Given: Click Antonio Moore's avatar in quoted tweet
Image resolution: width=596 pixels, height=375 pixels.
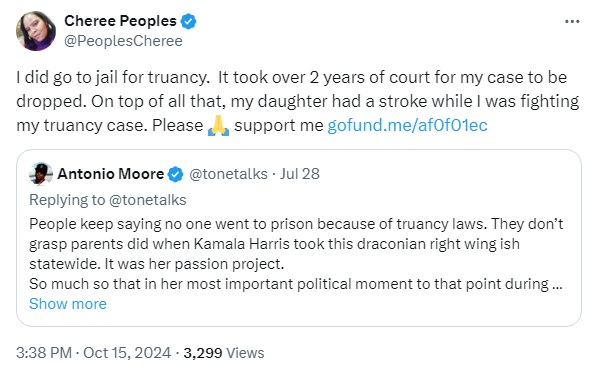Looking at the screenshot, I should 41,174.
